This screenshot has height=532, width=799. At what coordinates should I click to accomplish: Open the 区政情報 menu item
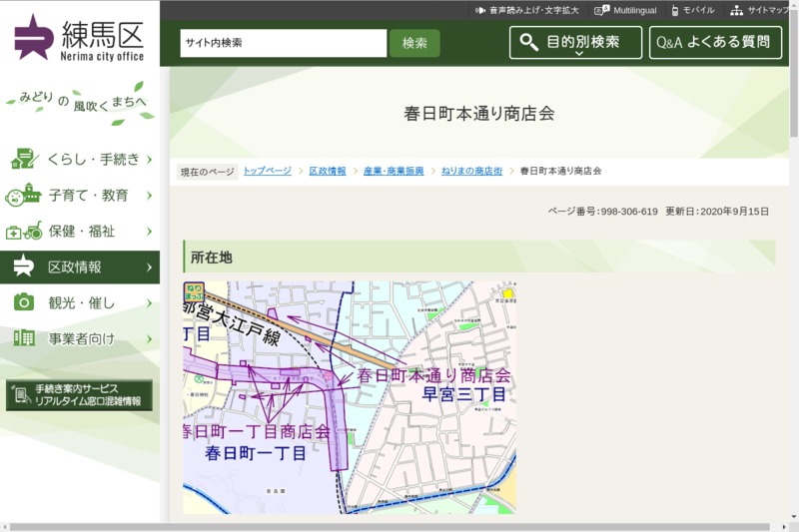(80, 266)
